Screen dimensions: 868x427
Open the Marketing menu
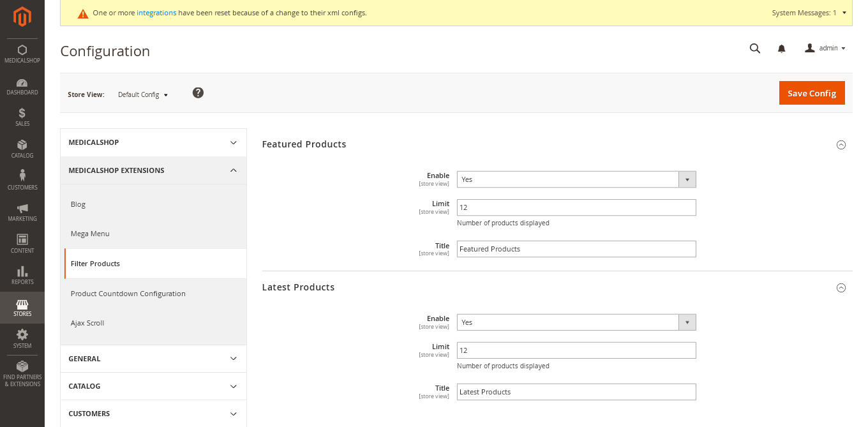point(22,213)
